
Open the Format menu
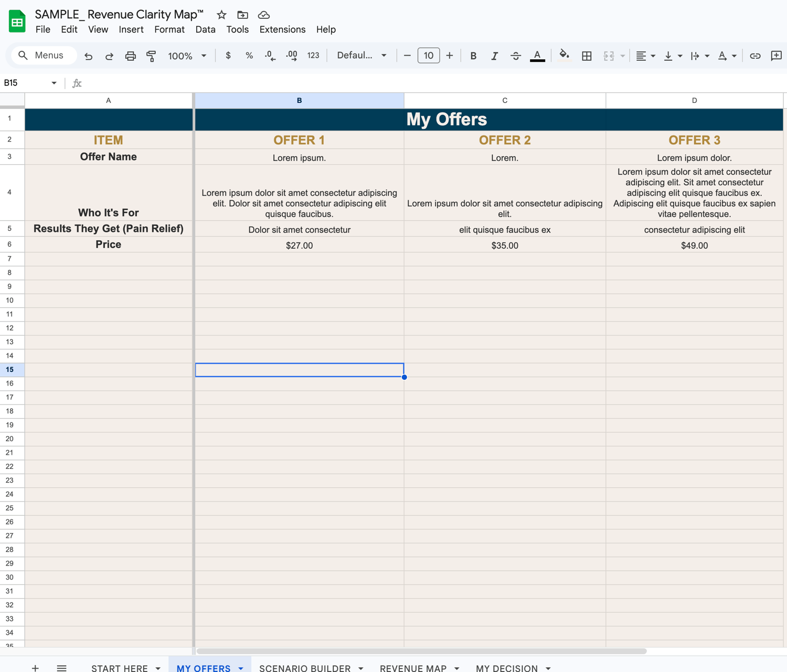pyautogui.click(x=169, y=29)
